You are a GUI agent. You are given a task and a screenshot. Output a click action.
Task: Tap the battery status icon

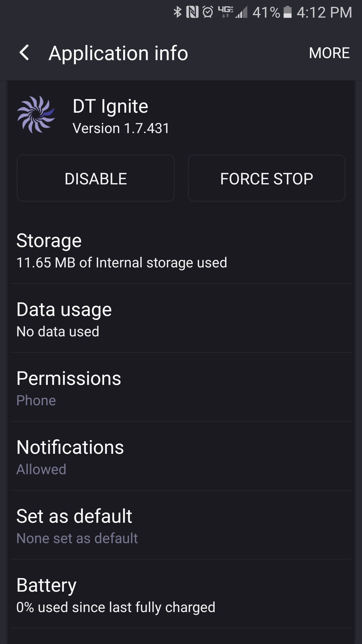[288, 12]
